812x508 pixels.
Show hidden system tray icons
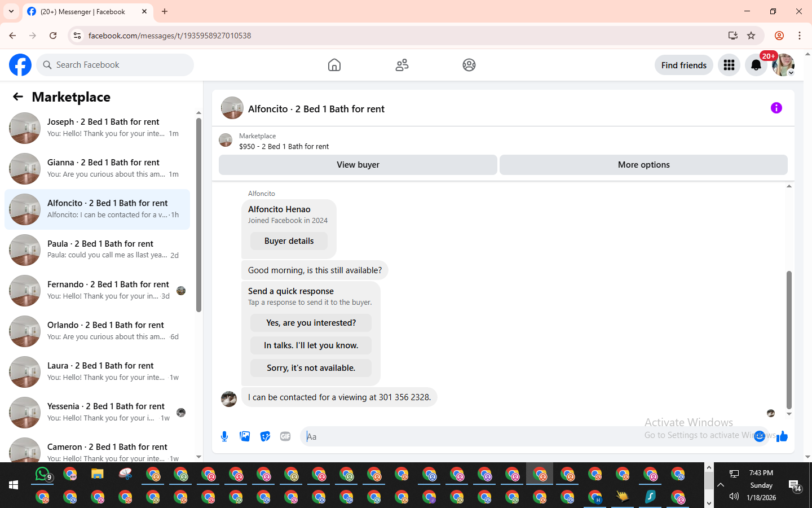[721, 485]
